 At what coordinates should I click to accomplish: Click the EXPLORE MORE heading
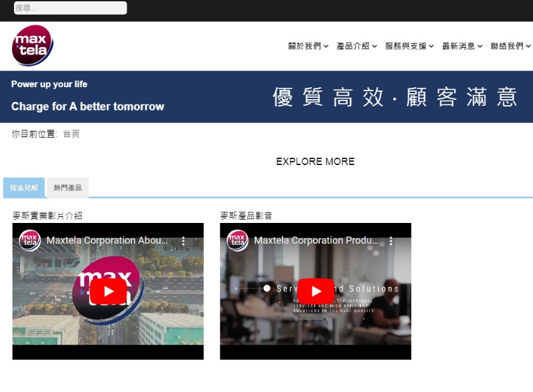click(x=315, y=162)
